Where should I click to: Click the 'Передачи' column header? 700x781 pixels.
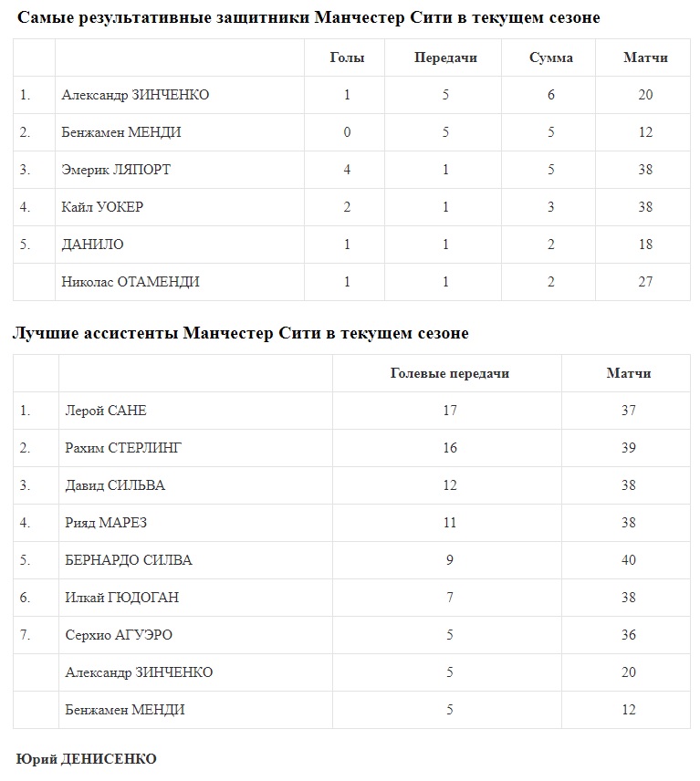point(445,57)
